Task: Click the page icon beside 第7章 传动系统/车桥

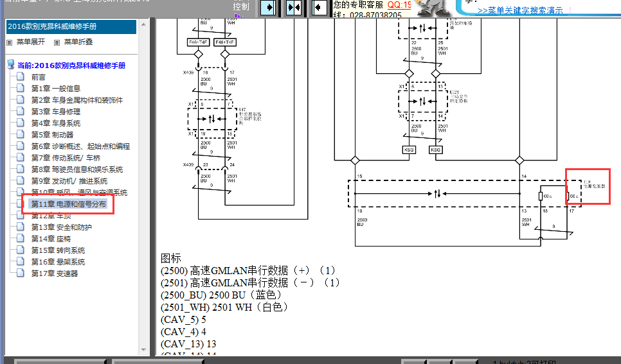Action: click(x=21, y=157)
